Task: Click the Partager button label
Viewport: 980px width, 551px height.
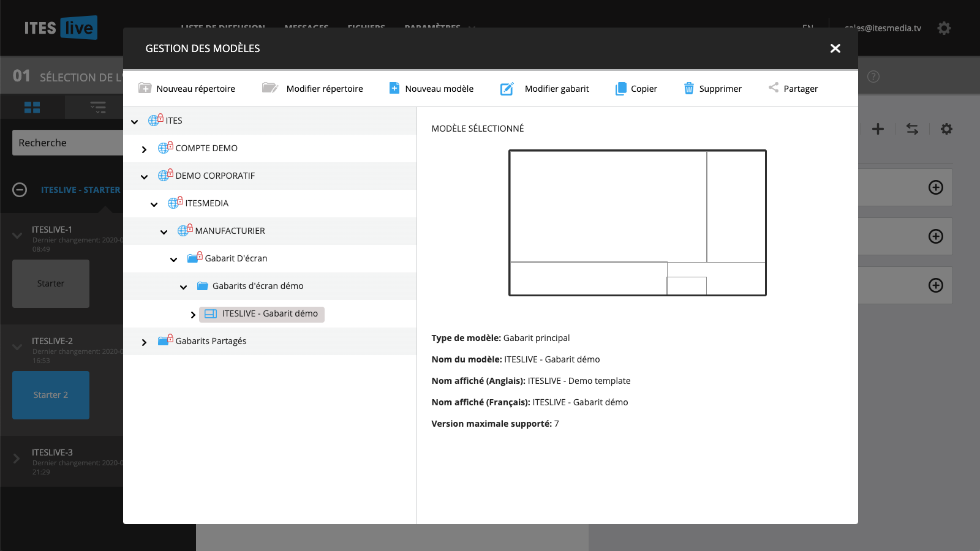Action: (801, 89)
